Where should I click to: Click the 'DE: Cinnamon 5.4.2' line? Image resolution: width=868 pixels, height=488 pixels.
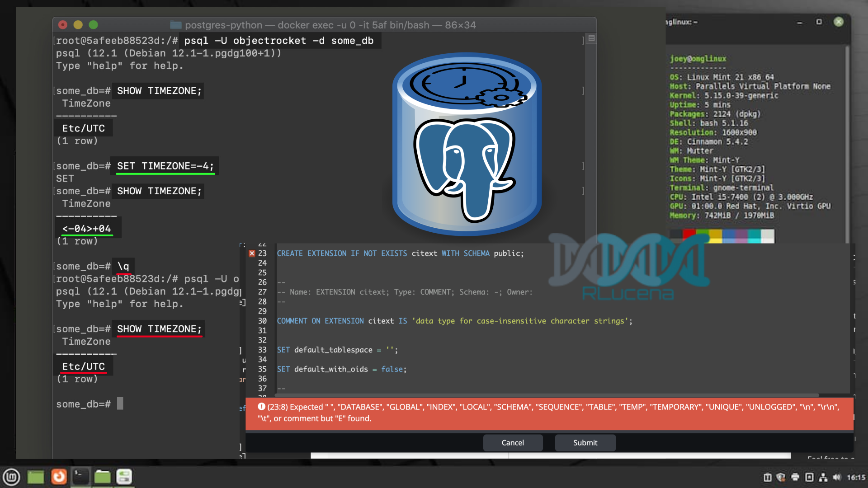coord(709,142)
